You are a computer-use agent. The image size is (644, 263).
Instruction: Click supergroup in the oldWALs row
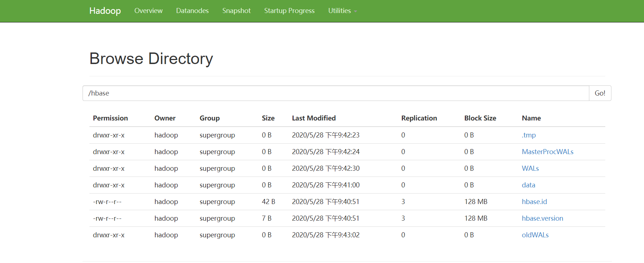click(x=217, y=235)
